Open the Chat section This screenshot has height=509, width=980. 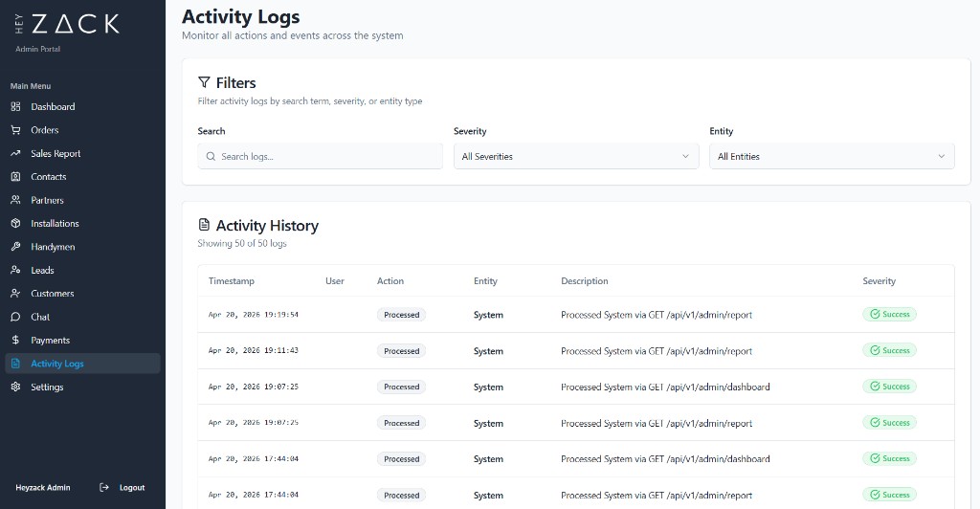[x=82, y=318]
